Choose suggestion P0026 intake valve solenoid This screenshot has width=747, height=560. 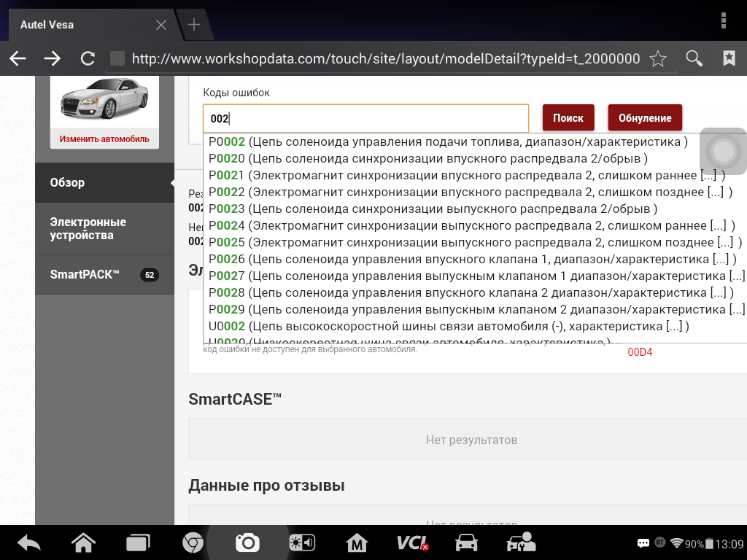coord(473,259)
